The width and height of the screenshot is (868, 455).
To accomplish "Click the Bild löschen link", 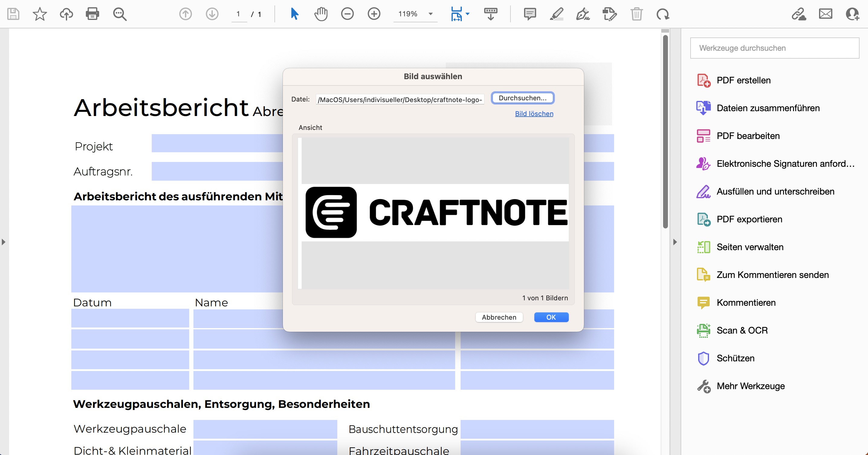I will pyautogui.click(x=534, y=114).
